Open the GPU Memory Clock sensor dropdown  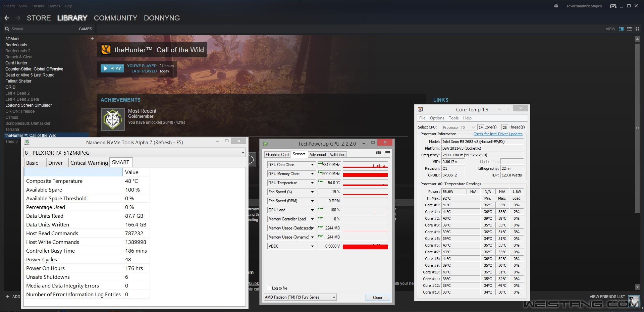coord(312,174)
